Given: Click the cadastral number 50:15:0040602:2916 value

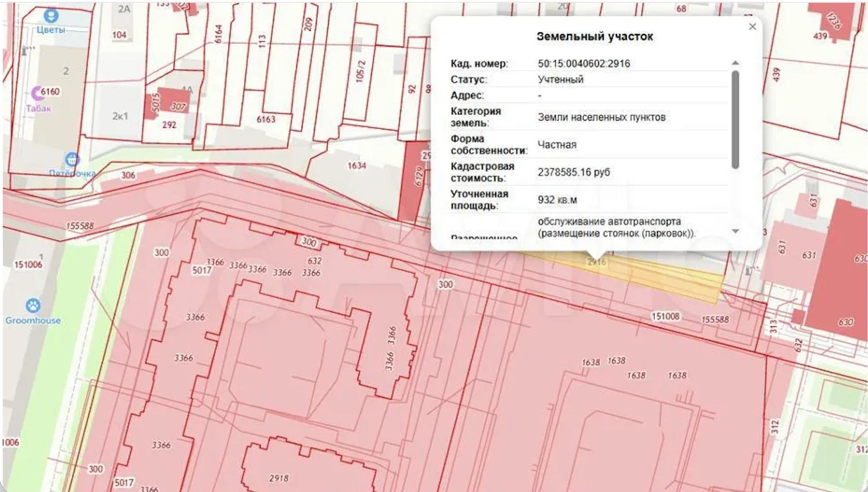Looking at the screenshot, I should tap(583, 64).
